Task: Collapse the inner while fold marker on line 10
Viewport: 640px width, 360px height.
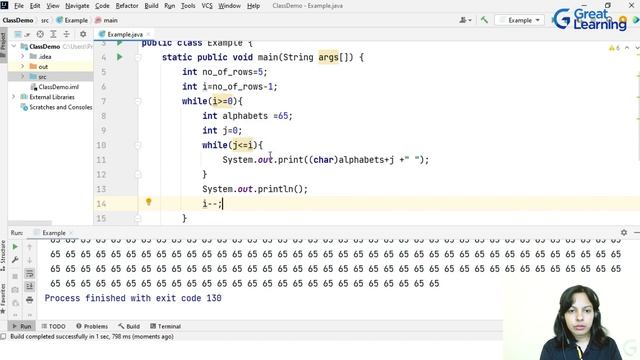Action: pyautogui.click(x=138, y=145)
